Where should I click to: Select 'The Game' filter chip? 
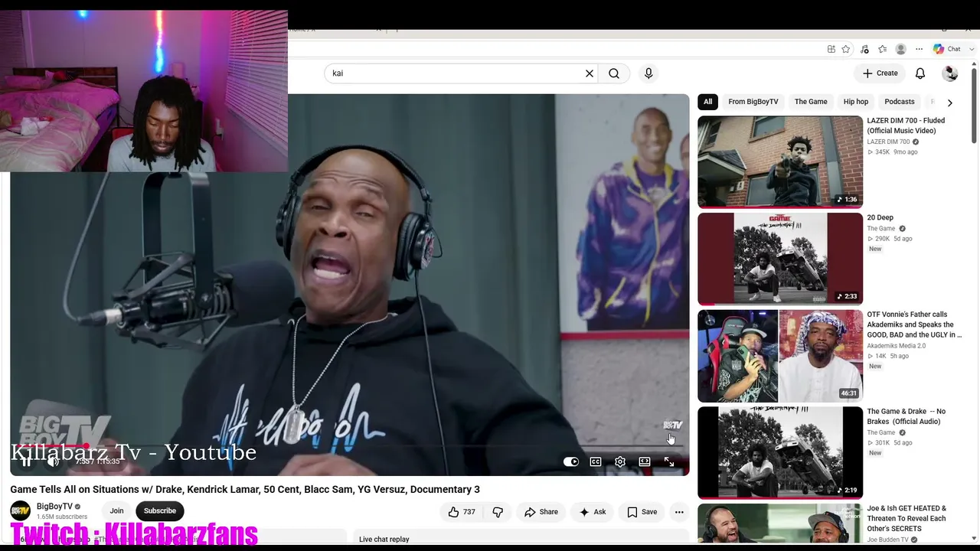click(811, 102)
